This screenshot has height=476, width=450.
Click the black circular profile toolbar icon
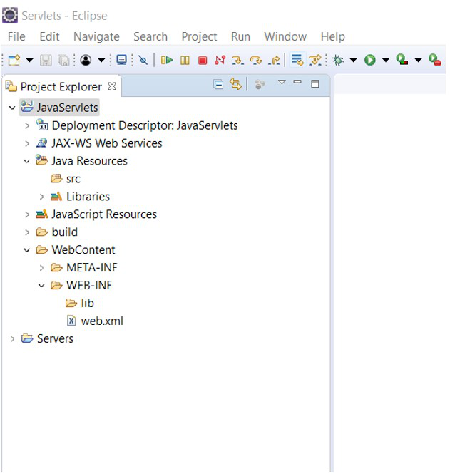(x=86, y=60)
